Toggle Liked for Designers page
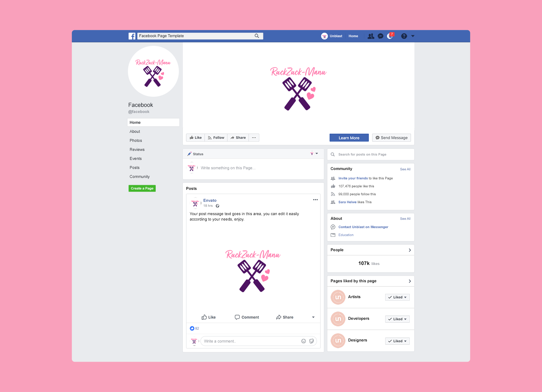This screenshot has height=392, width=542. (397, 341)
